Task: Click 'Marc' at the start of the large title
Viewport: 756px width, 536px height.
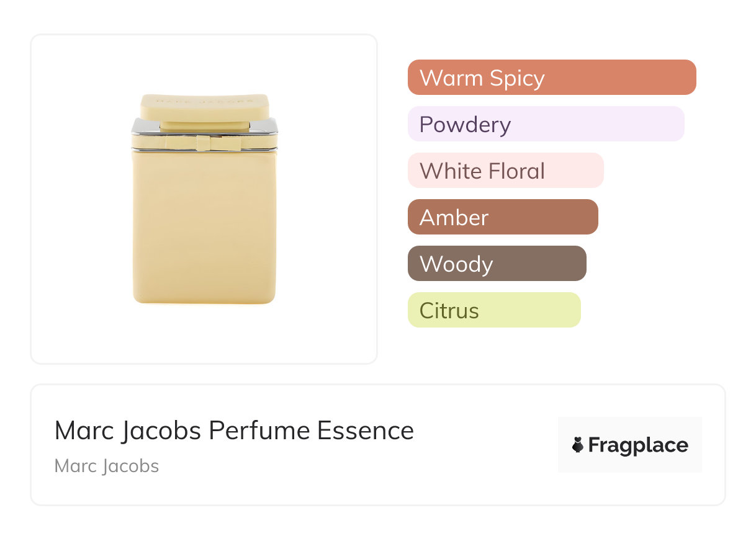Action: (78, 431)
